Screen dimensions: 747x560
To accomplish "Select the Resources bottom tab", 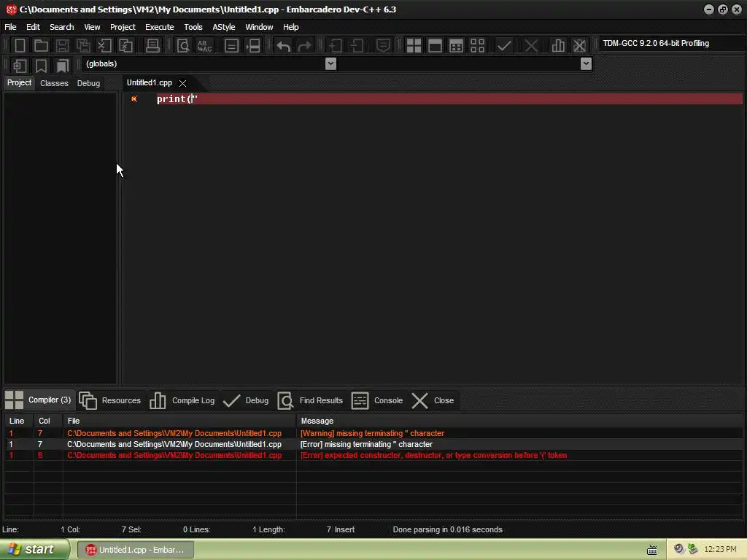I will pos(110,400).
